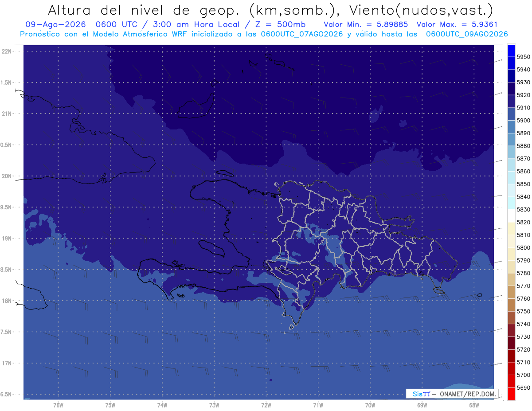The height and width of the screenshot is (411, 532).
Task: Click the 17N latitude label
Action: pyautogui.click(x=7, y=363)
